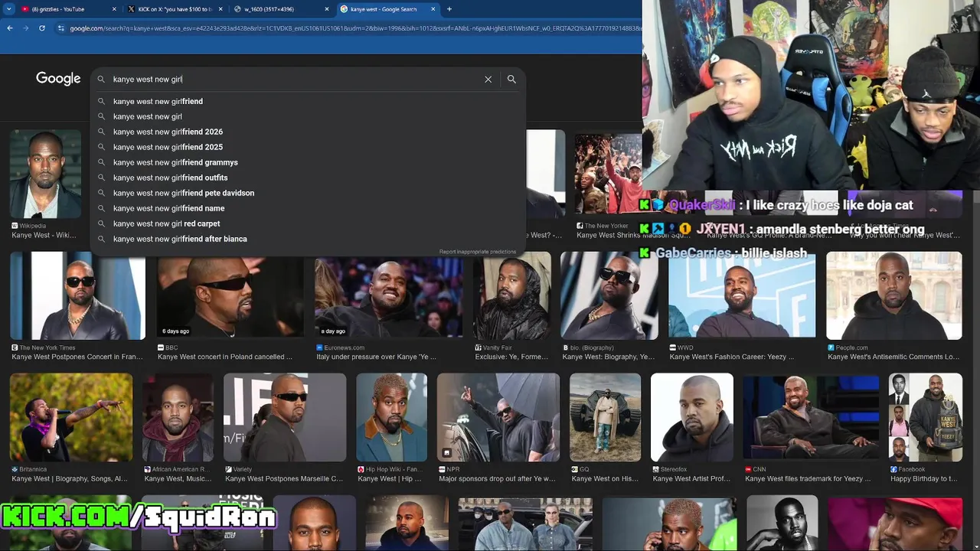The image size is (980, 551).
Task: Click the Google logo
Action: [x=58, y=79]
